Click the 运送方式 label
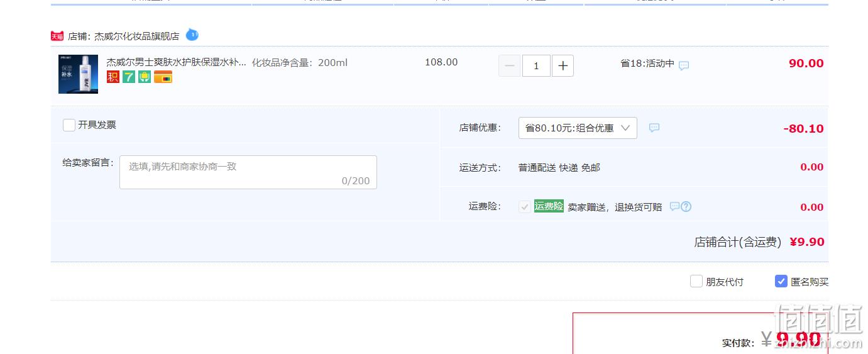The image size is (868, 354). (480, 168)
